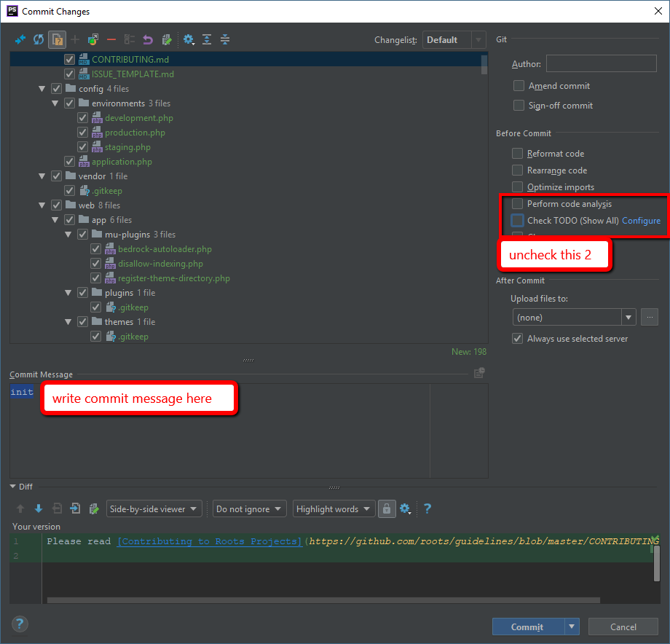Image resolution: width=670 pixels, height=644 pixels.
Task: Collapse all files in the tree
Action: tap(224, 39)
